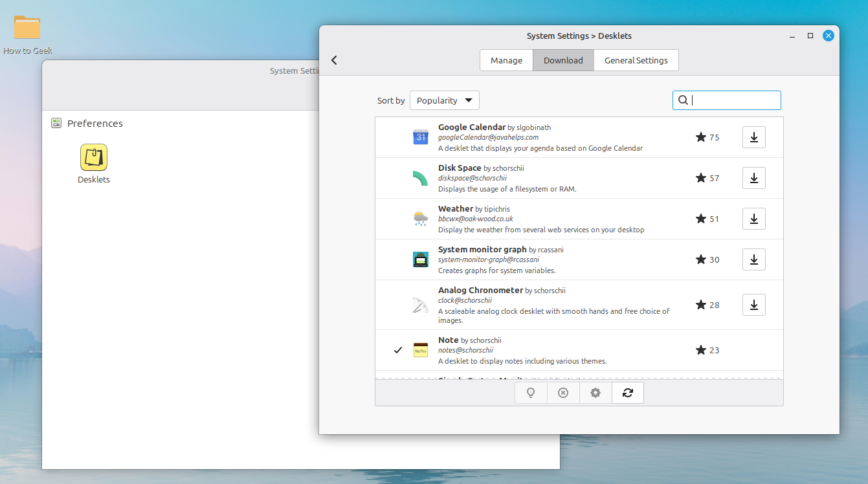Close the Desklets settings window
Screen dimensions: 868x484
(828, 36)
